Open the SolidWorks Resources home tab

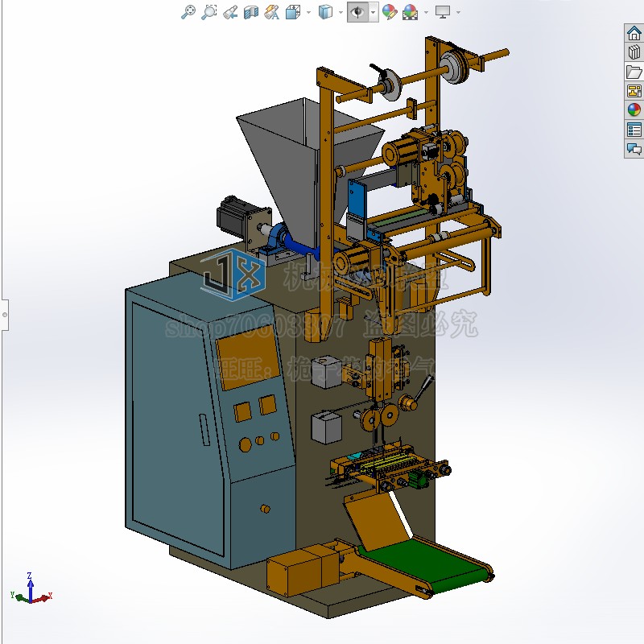point(634,33)
